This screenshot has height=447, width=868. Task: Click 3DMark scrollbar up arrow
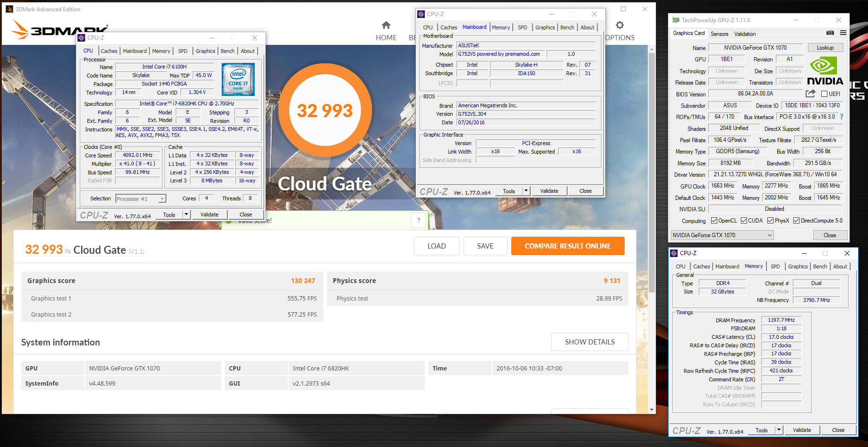click(x=652, y=49)
